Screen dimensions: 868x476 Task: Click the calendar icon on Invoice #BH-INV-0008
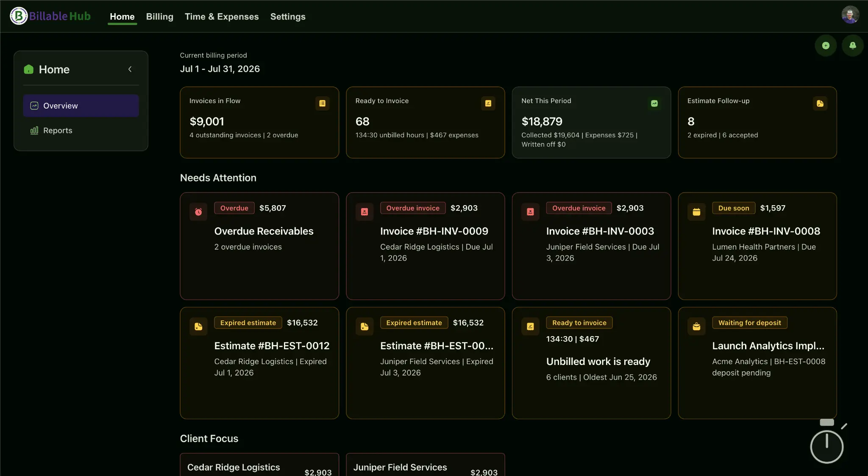point(696,212)
